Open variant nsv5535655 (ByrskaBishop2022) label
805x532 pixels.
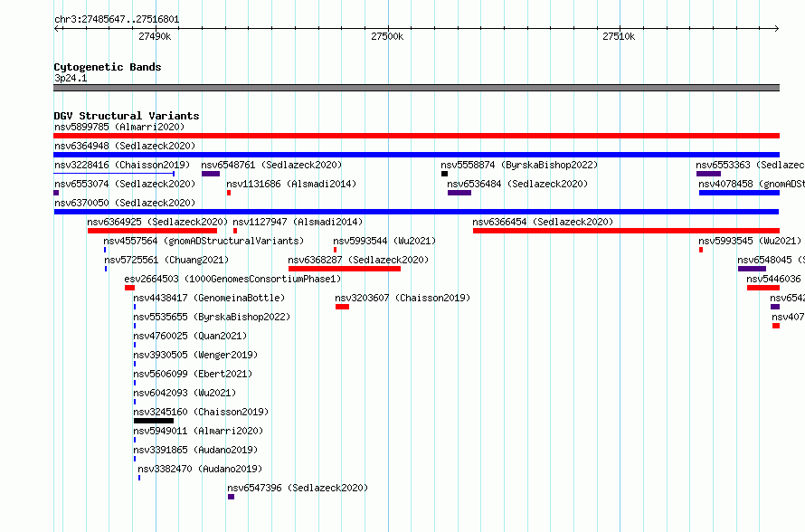(x=212, y=317)
